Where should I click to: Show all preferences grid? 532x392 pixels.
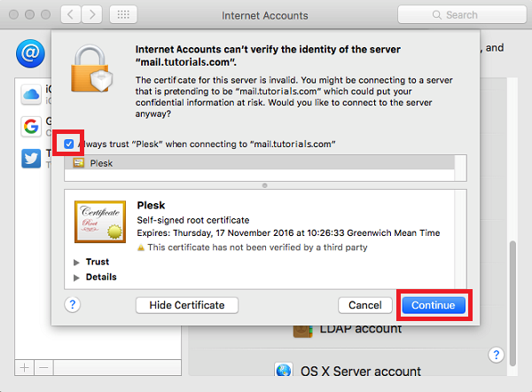click(x=123, y=14)
